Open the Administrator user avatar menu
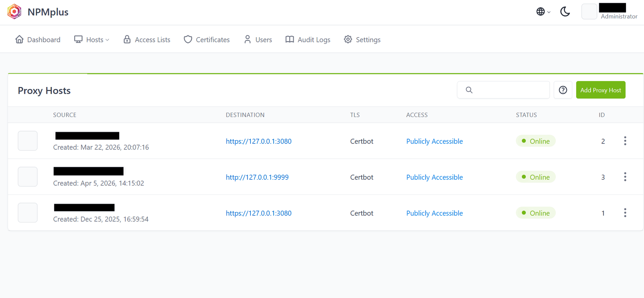 coord(589,12)
